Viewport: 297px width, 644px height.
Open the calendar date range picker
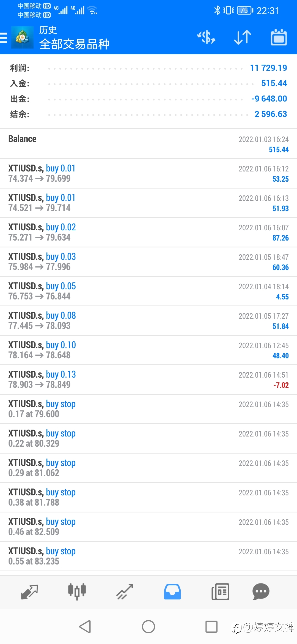(x=279, y=37)
